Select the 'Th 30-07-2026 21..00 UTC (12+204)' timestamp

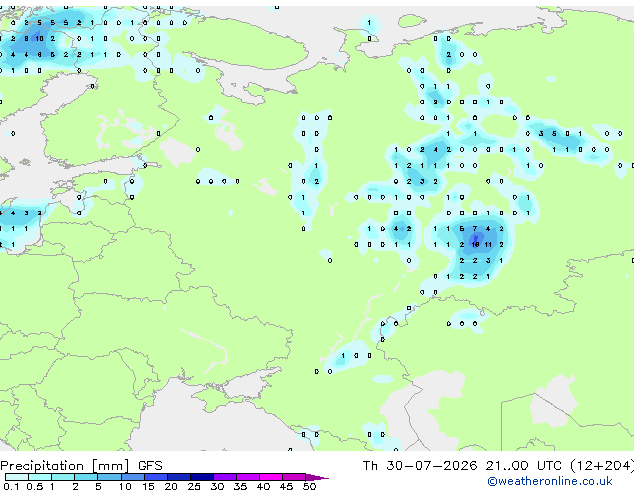click(x=498, y=466)
